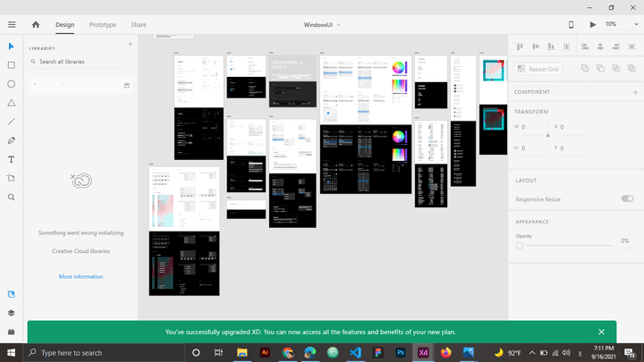The width and height of the screenshot is (644, 362).
Task: Open Photoshop from taskbar
Action: click(401, 352)
